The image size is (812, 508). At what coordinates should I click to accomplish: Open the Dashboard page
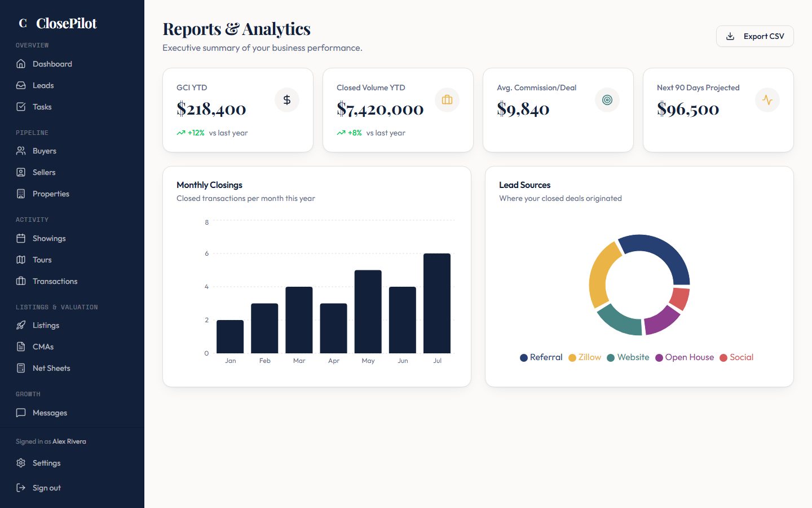72,64
